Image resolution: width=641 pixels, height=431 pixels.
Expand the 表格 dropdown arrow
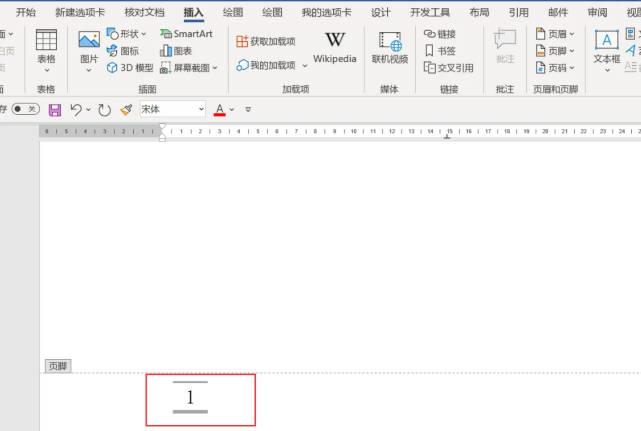tap(47, 70)
